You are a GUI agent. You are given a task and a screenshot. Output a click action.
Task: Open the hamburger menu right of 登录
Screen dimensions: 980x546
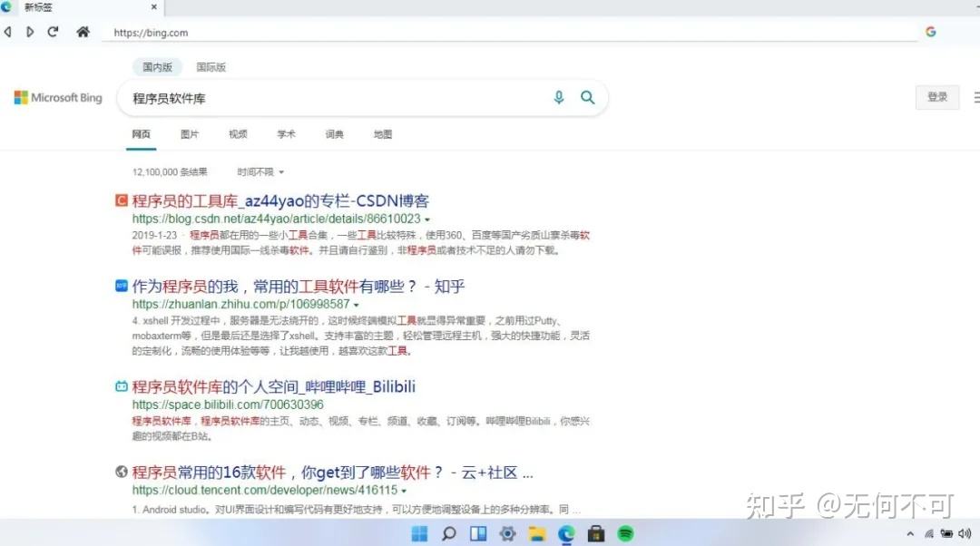pyautogui.click(x=977, y=97)
